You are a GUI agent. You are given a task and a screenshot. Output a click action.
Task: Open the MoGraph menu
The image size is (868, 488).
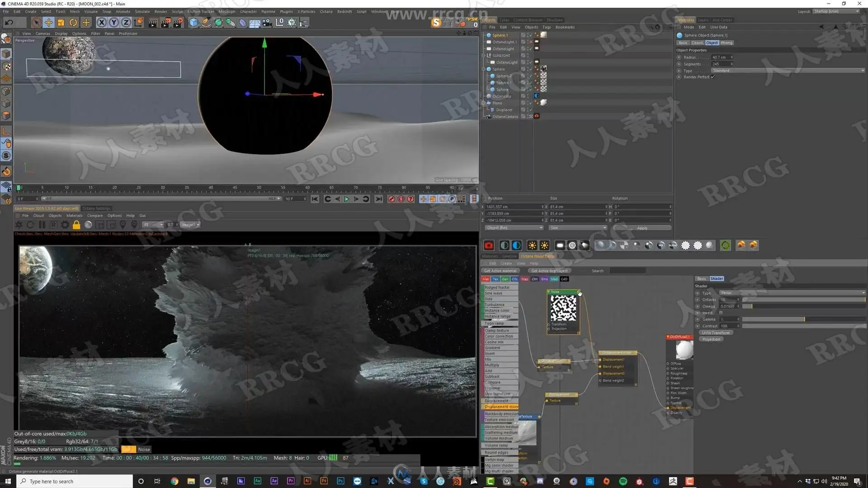pos(226,12)
